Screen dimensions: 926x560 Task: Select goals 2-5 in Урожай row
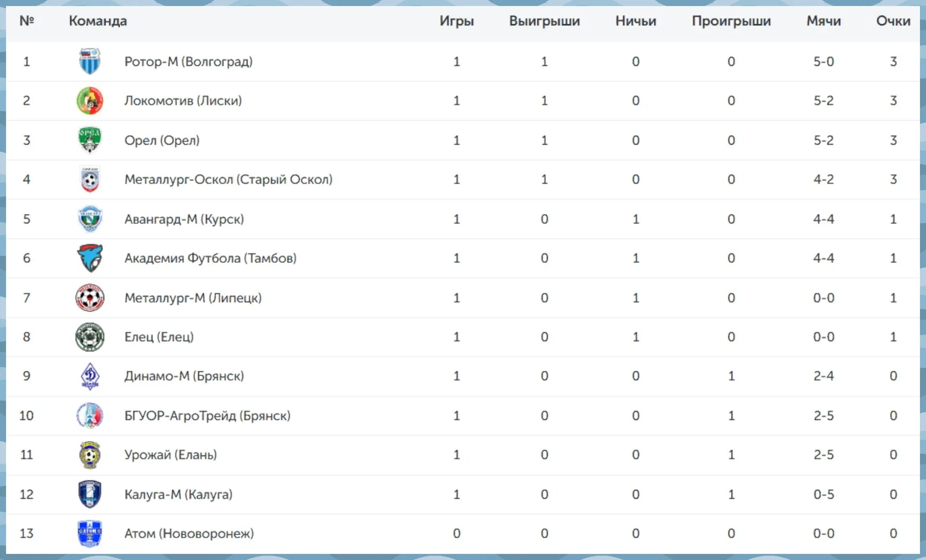823,455
